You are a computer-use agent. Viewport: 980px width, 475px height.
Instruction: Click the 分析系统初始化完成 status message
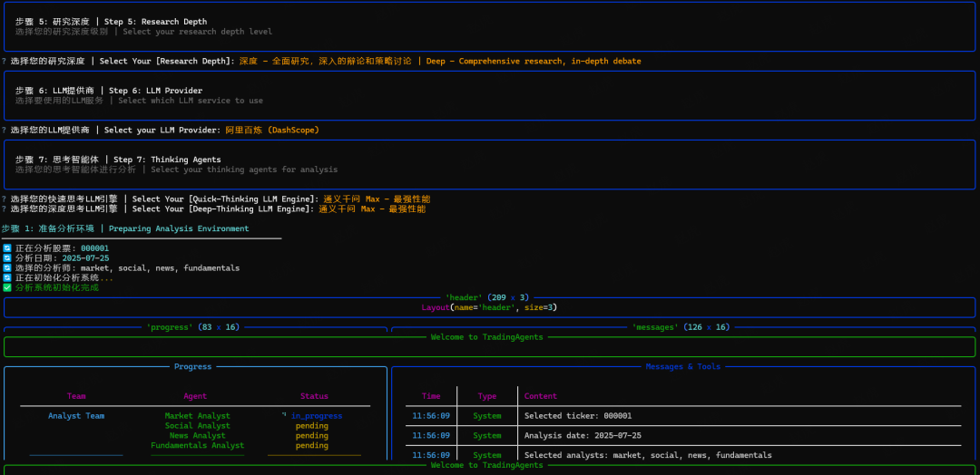click(57, 287)
